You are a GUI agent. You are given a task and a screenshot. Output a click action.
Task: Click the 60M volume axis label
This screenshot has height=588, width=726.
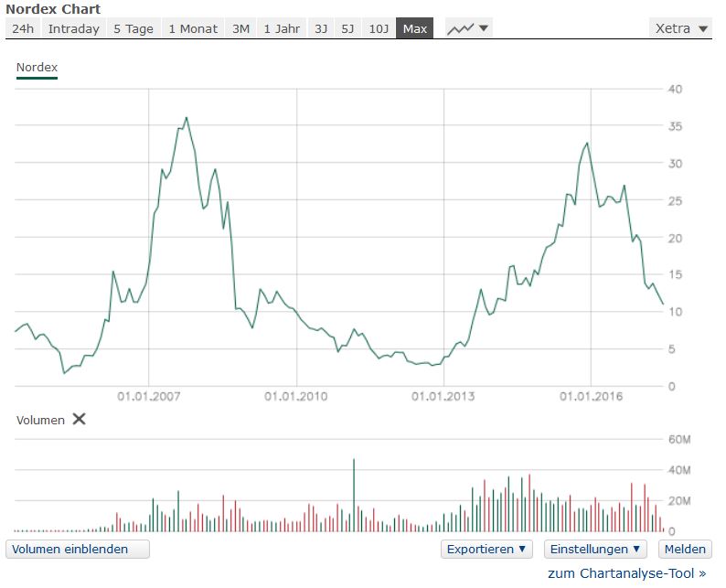tap(679, 439)
